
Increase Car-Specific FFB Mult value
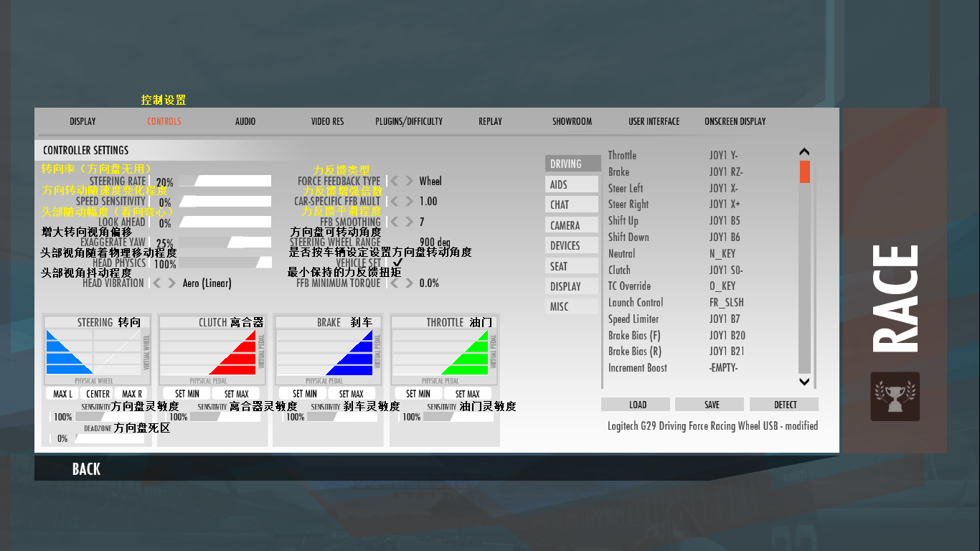[409, 202]
